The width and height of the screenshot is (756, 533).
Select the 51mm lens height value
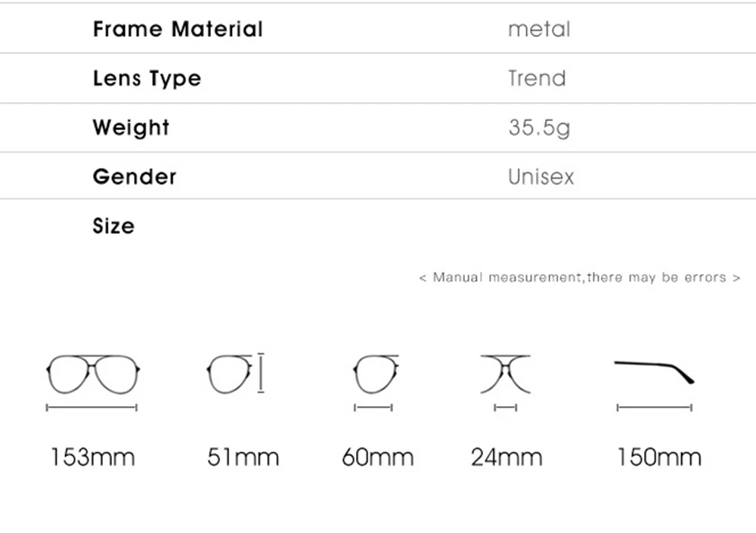243,457
